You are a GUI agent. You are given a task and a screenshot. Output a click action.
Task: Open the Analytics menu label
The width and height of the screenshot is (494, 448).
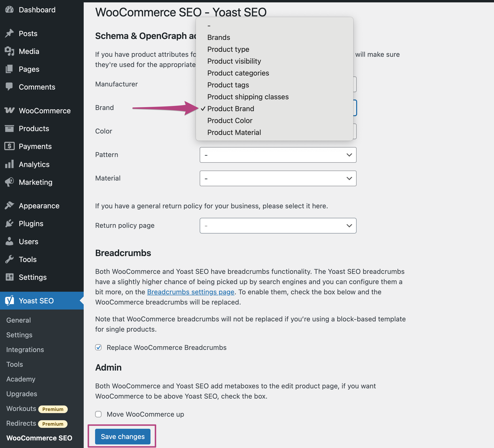(x=34, y=164)
